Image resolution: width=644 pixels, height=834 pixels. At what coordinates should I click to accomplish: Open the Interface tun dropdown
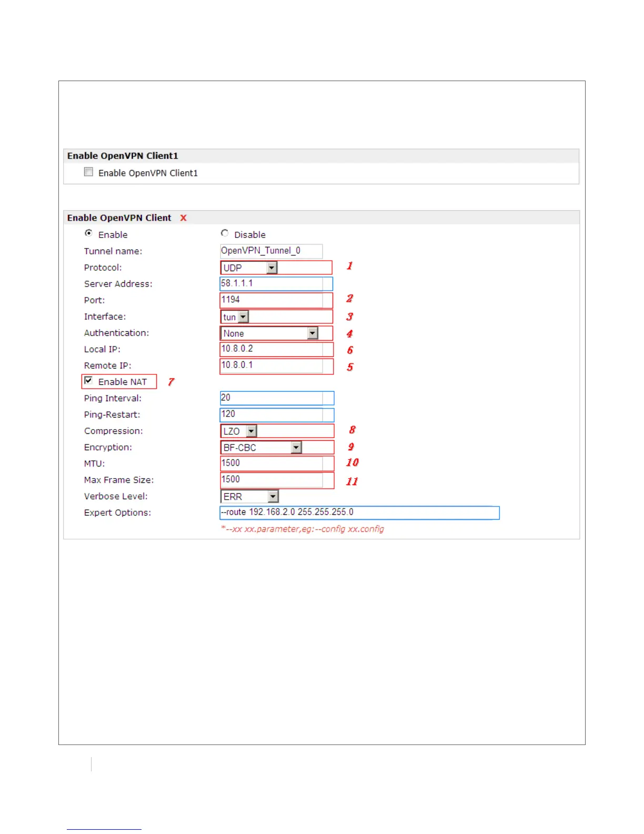(x=235, y=317)
